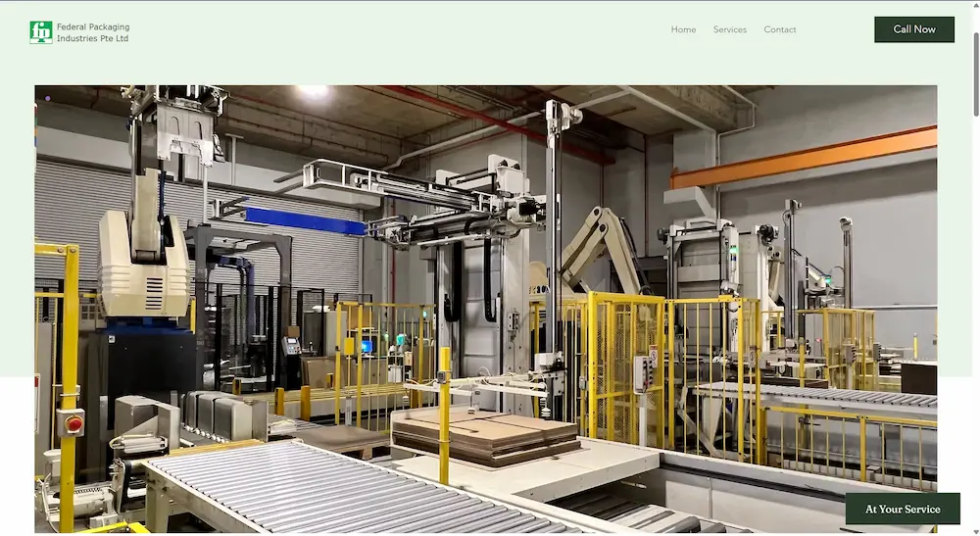
Task: Click the green Federal Packaging logo icon
Action: click(41, 32)
